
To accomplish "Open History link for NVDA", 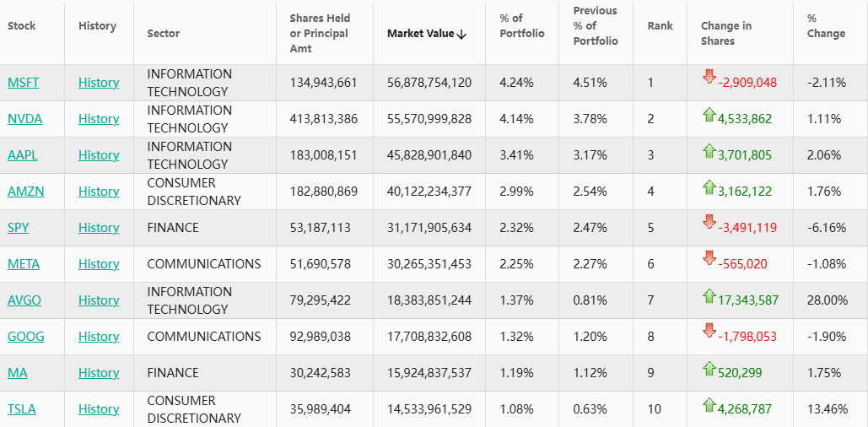I will click(99, 119).
